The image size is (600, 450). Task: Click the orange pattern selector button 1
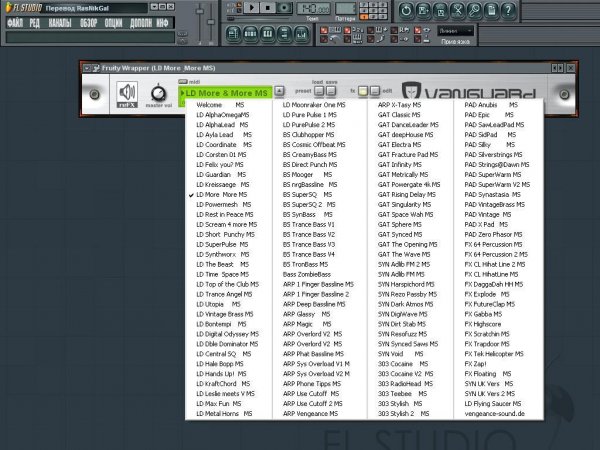point(364,17)
